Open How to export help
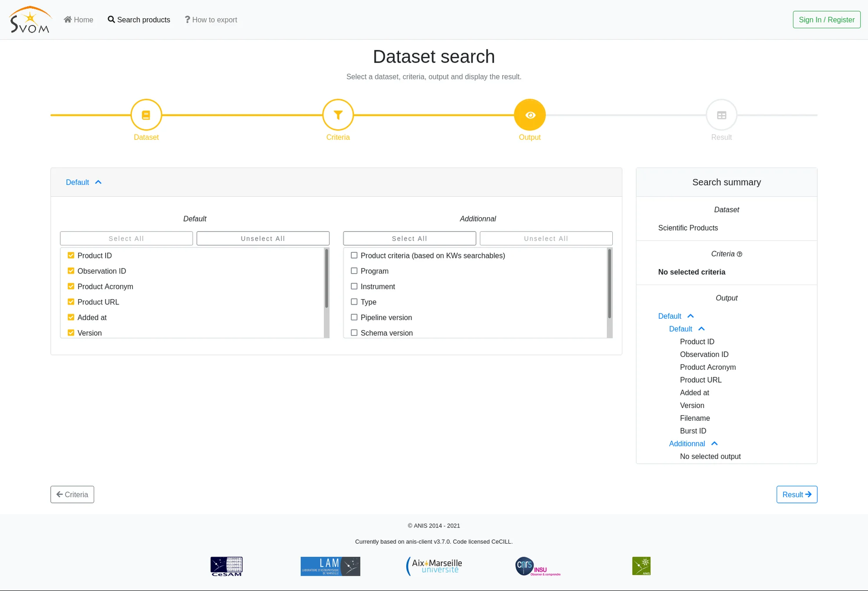This screenshot has height=591, width=868. (x=211, y=20)
